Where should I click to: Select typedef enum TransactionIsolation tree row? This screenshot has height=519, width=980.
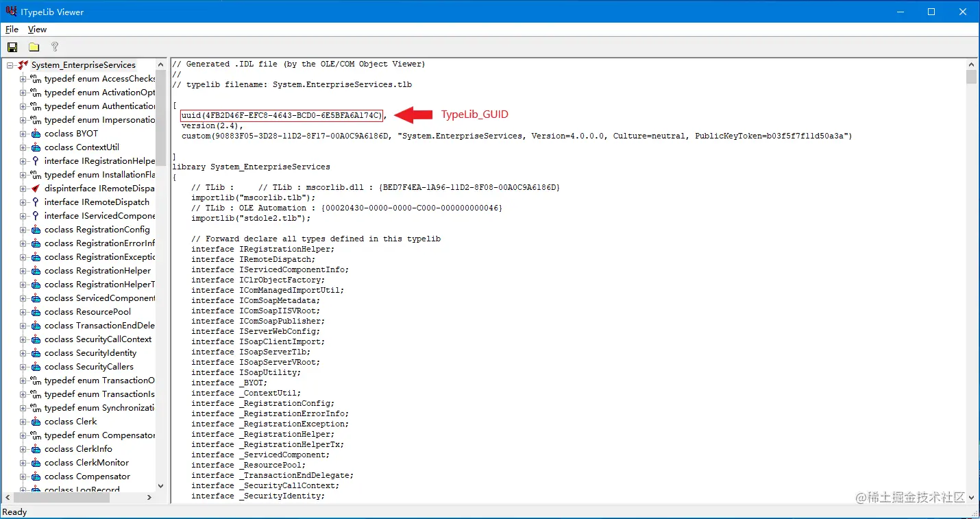coord(99,394)
